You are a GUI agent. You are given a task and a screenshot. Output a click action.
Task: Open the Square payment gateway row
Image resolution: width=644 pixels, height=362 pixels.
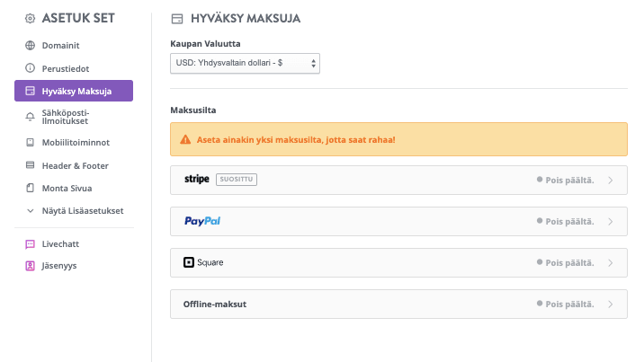[398, 262]
